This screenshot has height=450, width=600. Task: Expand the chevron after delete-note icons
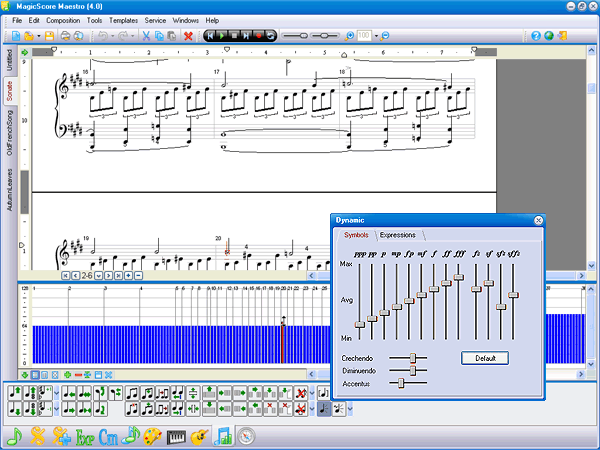[312, 393]
